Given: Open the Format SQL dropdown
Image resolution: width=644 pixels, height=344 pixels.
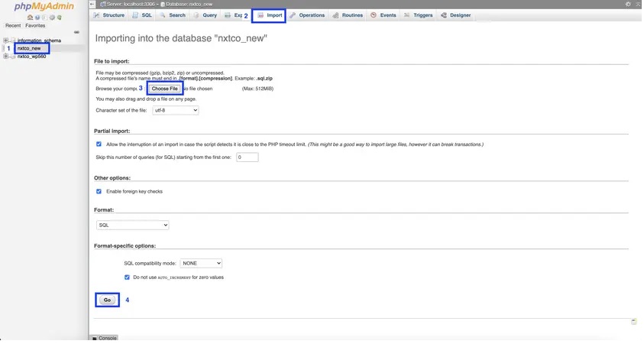Looking at the screenshot, I should (133, 226).
